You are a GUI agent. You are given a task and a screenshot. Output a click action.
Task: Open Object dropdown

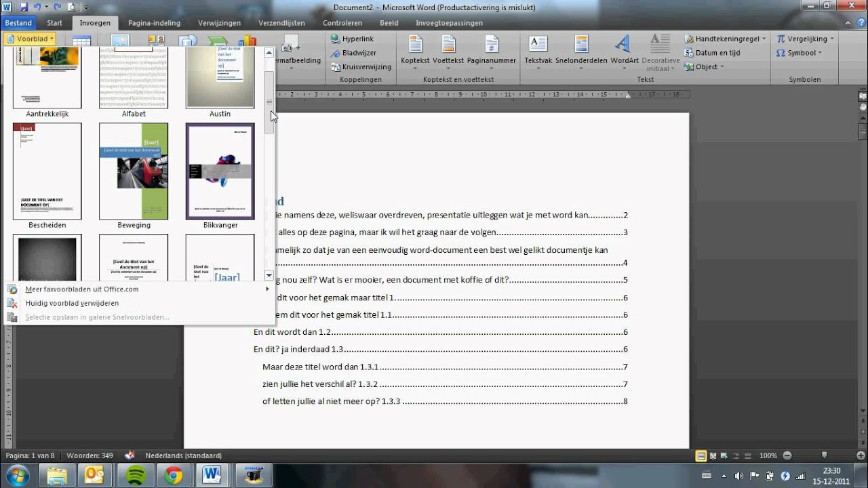pyautogui.click(x=705, y=67)
